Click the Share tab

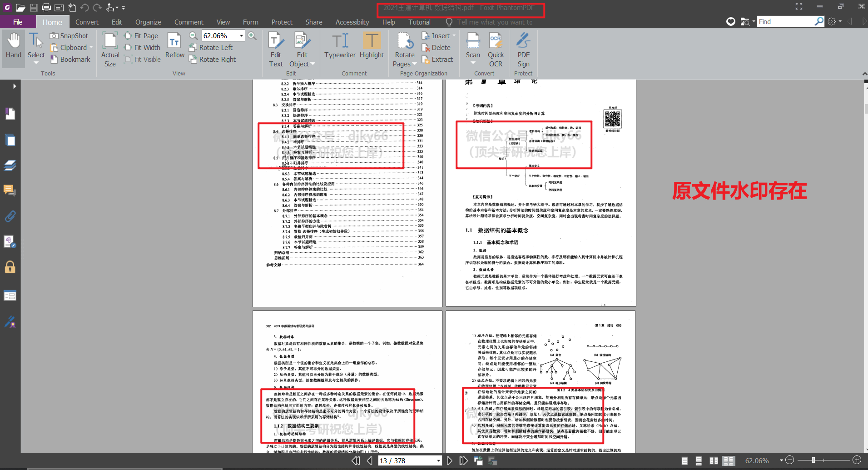[x=314, y=22]
